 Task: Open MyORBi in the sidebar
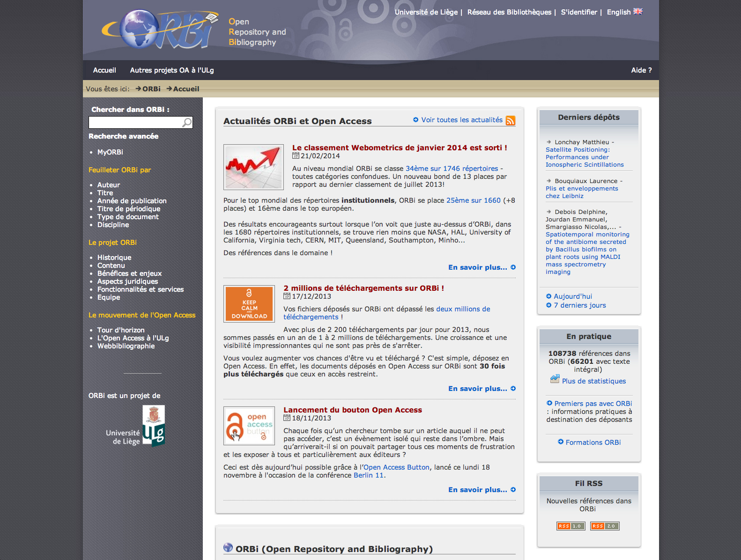[110, 152]
